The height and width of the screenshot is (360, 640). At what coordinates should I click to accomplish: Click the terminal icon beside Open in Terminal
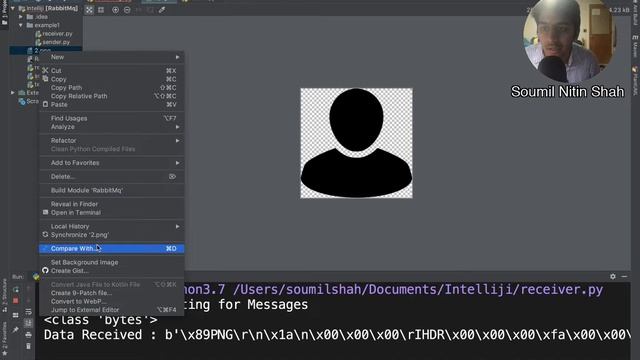coord(45,212)
